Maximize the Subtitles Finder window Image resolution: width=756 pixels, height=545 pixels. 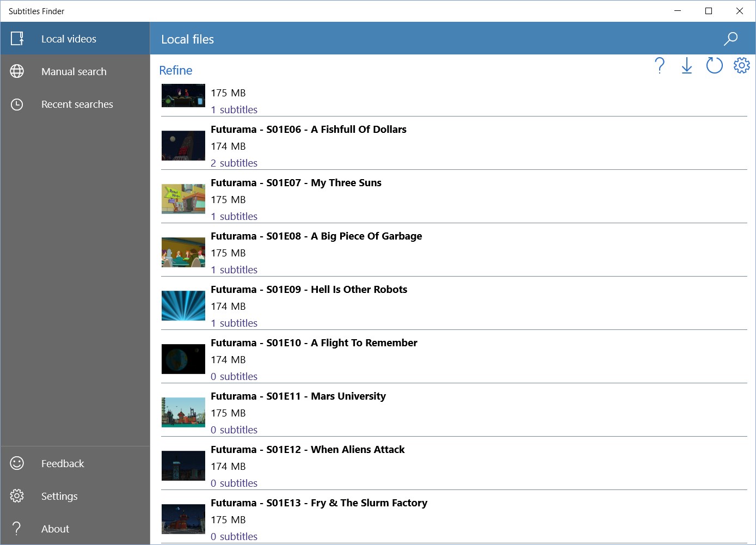click(709, 11)
